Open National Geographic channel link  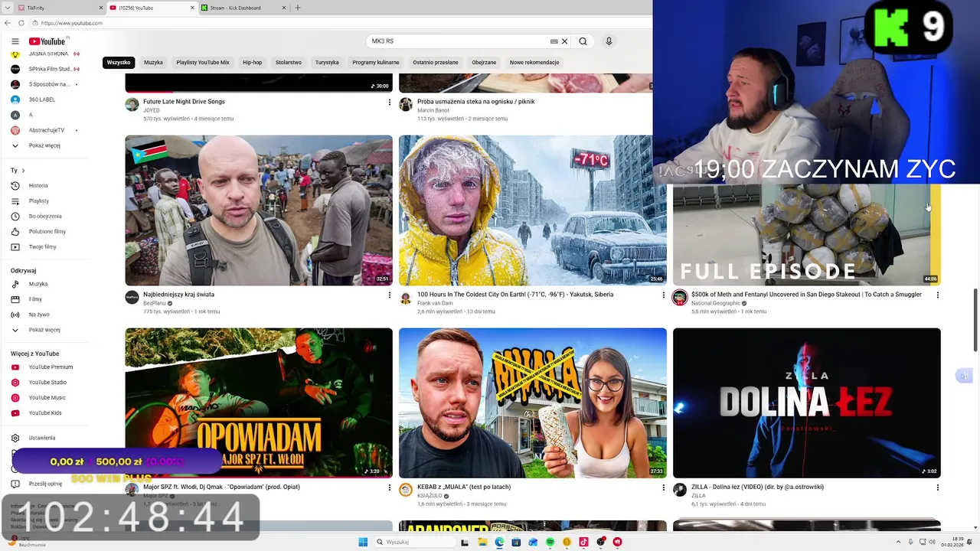715,303
